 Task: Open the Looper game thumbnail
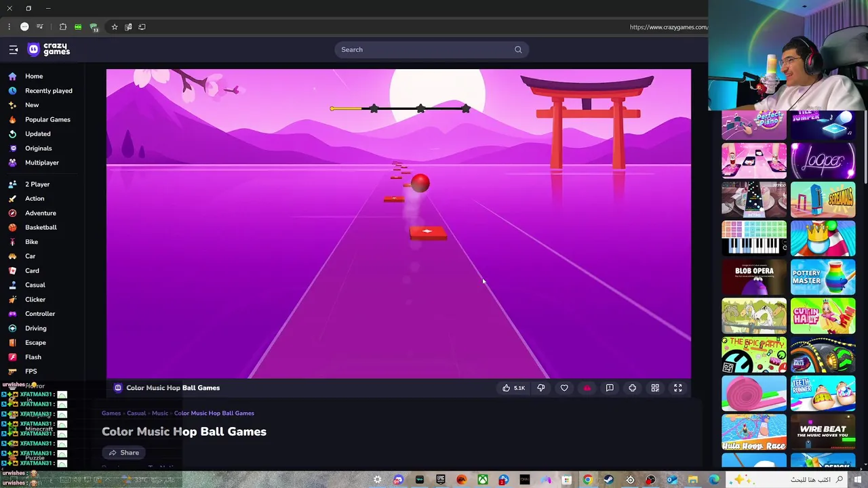(823, 161)
